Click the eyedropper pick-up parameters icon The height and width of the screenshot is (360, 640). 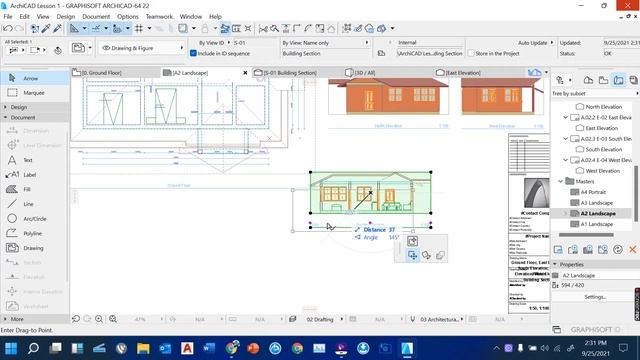pos(46,29)
